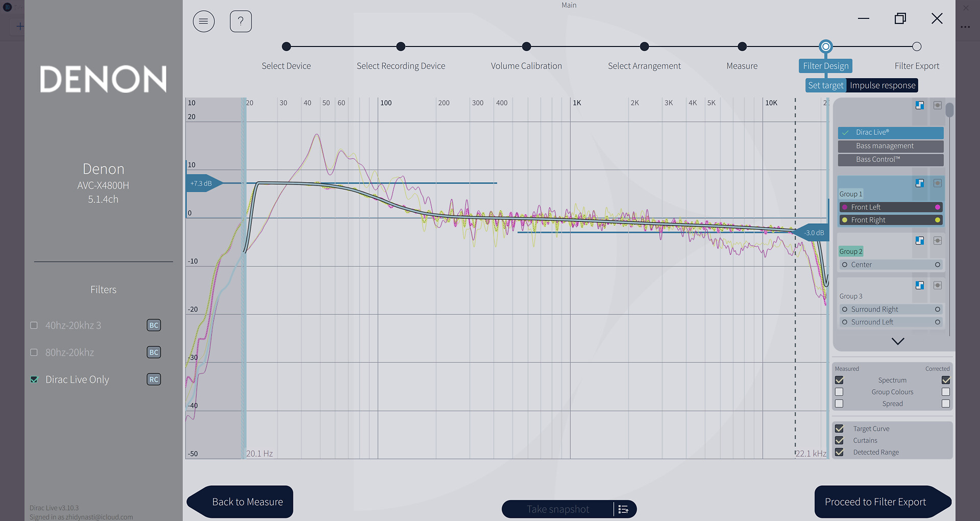Go to Select Device step
The width and height of the screenshot is (980, 521).
point(286,47)
